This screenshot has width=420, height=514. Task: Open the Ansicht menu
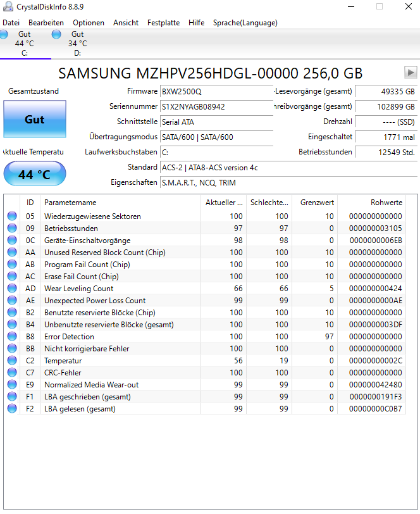126,23
